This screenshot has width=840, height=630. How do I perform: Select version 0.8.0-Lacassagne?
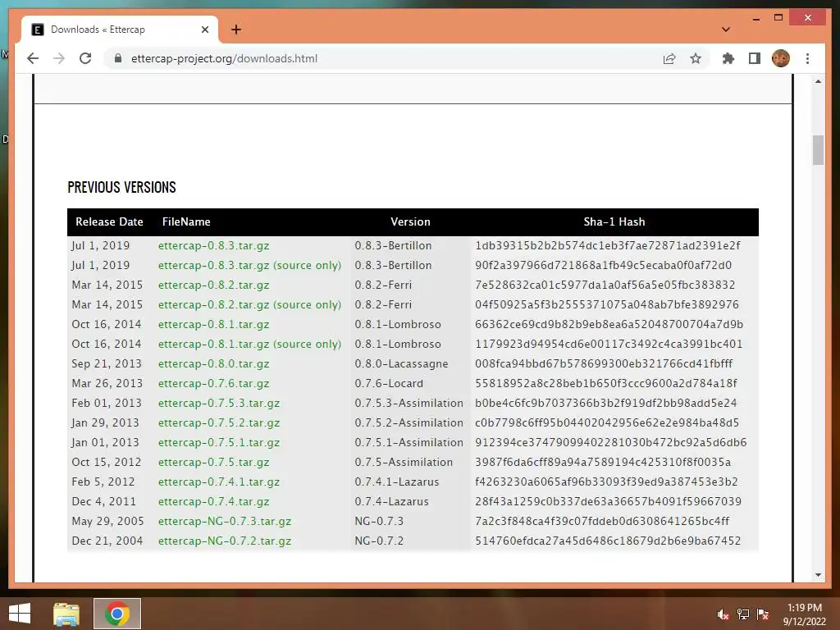pyautogui.click(x=401, y=363)
